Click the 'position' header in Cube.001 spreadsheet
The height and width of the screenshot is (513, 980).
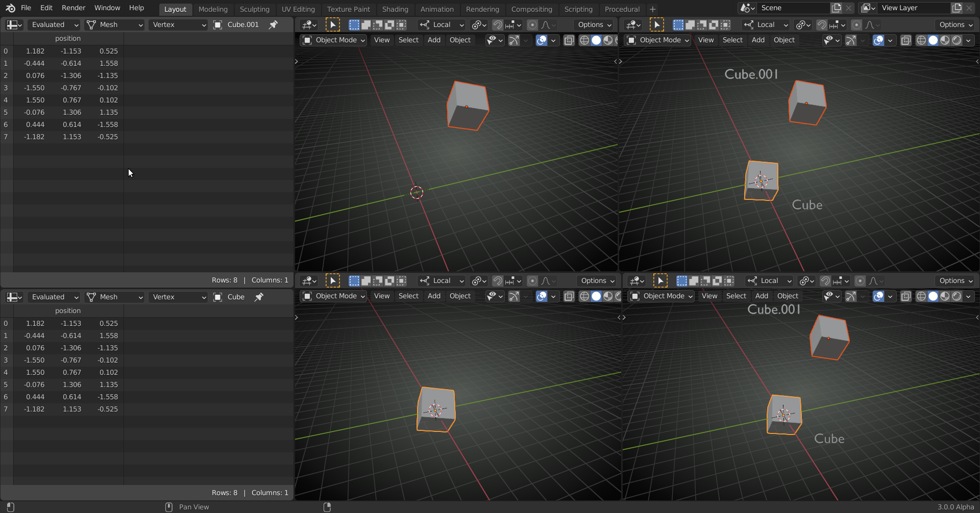click(68, 39)
